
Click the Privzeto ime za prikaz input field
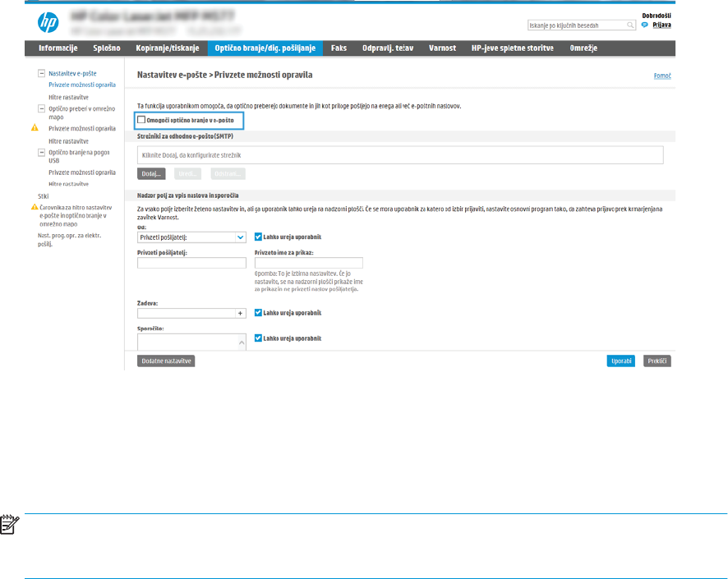pyautogui.click(x=309, y=263)
